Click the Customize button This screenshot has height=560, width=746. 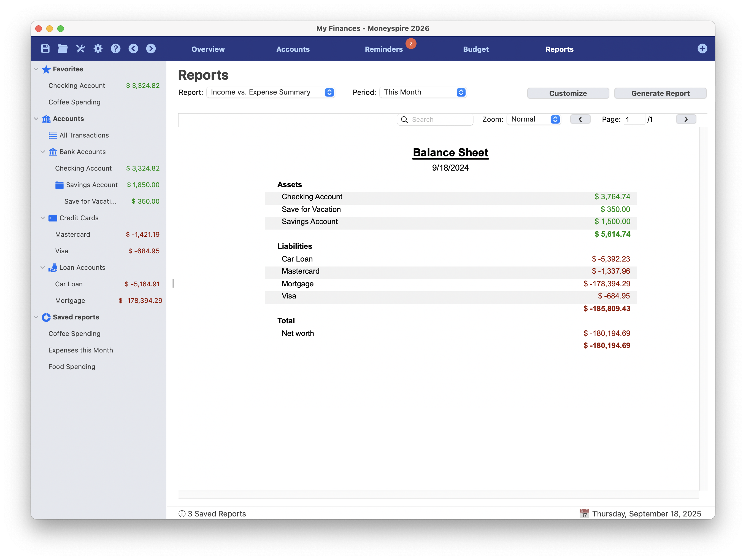point(567,93)
